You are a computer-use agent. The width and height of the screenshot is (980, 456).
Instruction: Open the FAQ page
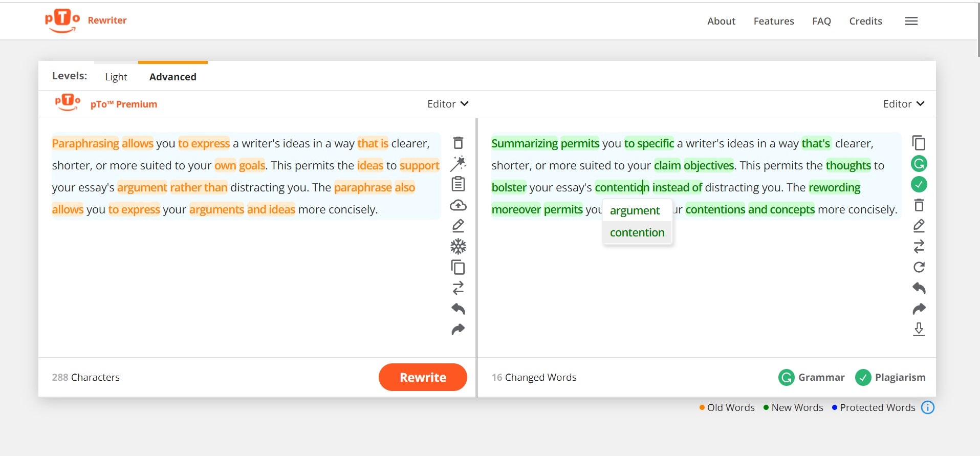(x=821, y=21)
